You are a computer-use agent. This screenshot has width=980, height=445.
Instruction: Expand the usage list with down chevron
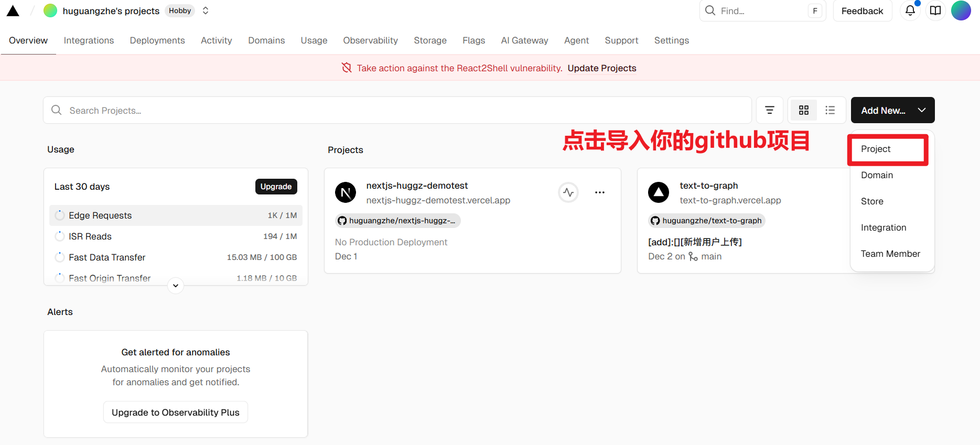coord(176,286)
